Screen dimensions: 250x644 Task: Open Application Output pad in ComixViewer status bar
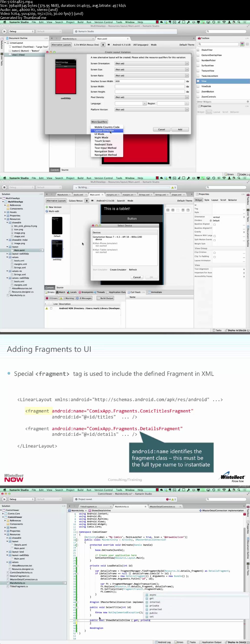click(210, 642)
